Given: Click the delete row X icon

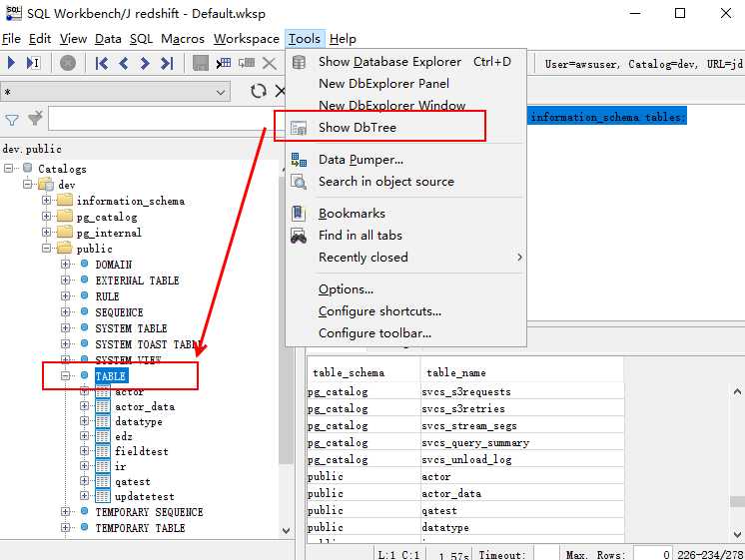Looking at the screenshot, I should (270, 63).
